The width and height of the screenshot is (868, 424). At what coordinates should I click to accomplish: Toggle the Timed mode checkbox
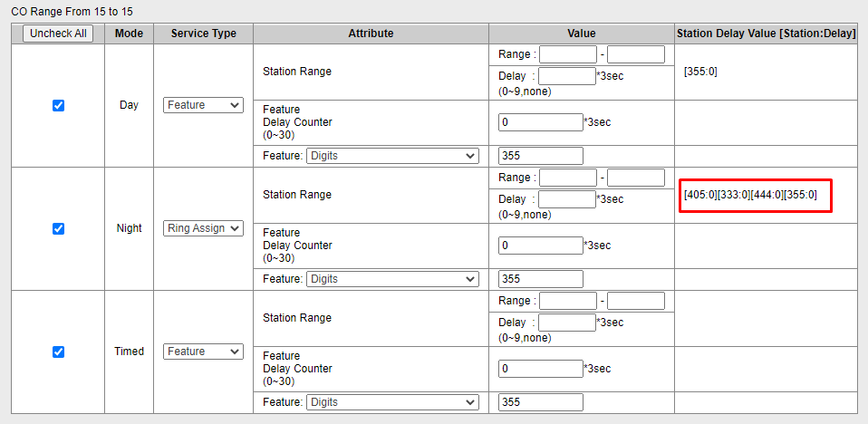59,352
